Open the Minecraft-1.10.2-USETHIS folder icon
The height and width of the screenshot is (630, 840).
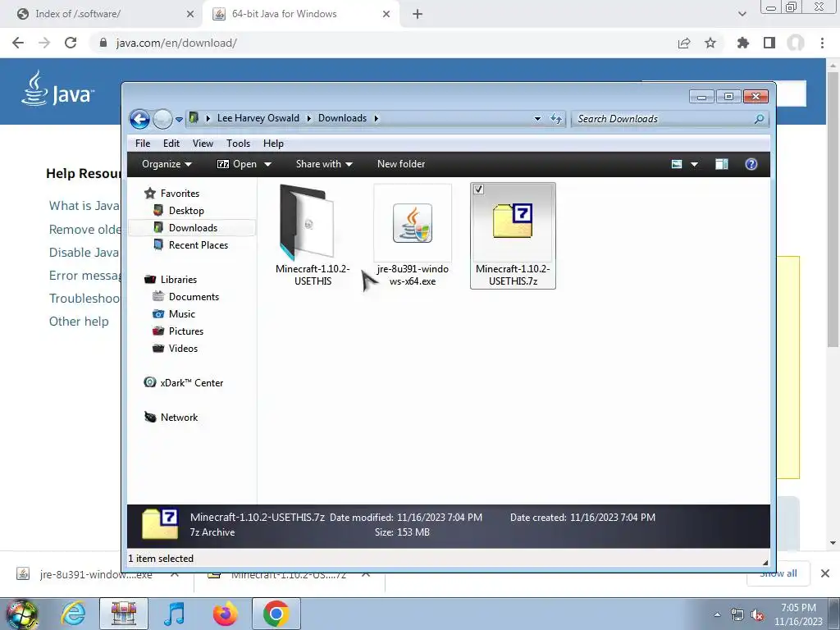coord(307,222)
